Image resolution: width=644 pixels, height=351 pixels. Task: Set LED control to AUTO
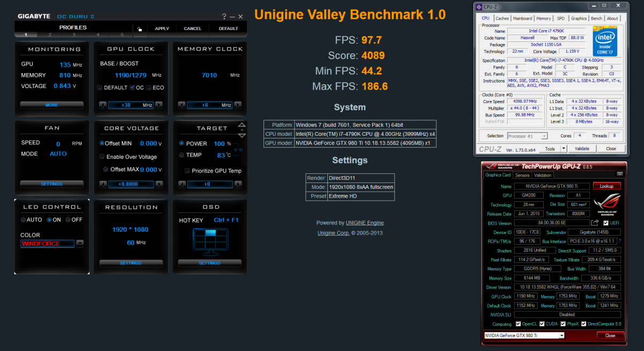pyautogui.click(x=23, y=220)
